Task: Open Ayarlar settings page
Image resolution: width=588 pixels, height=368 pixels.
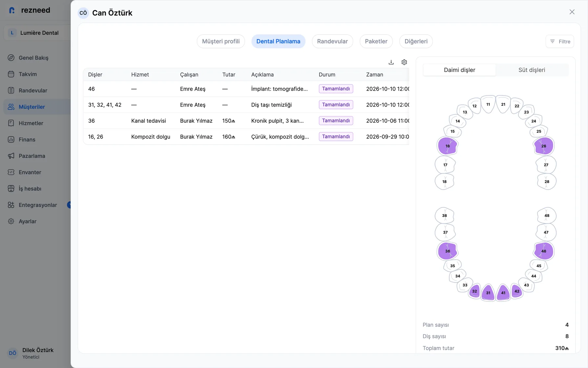Action: 27,221
